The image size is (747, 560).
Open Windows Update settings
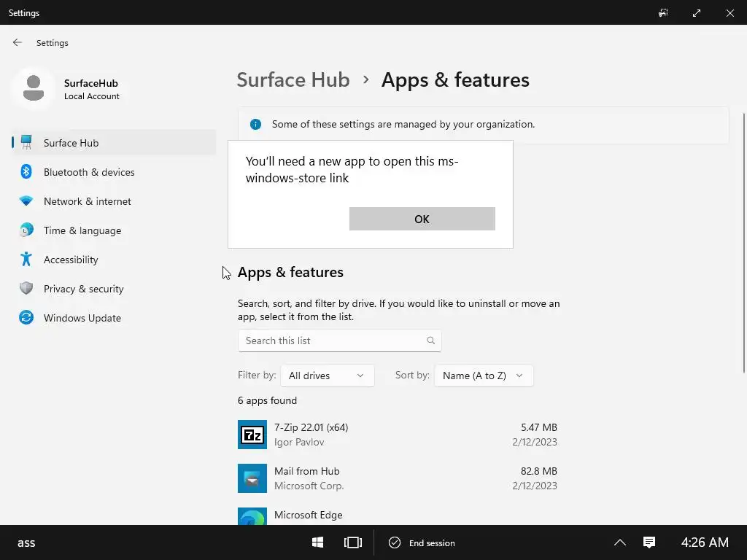[113, 318]
